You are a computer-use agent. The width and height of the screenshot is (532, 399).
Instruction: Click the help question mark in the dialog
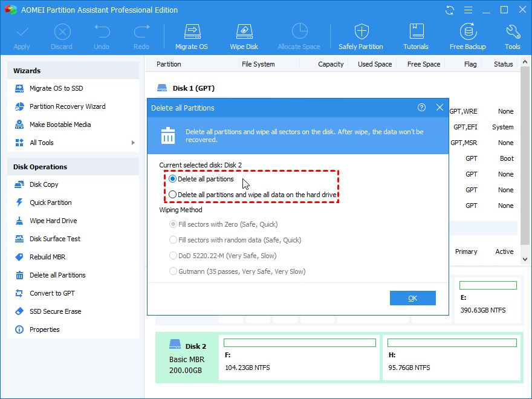tap(421, 108)
